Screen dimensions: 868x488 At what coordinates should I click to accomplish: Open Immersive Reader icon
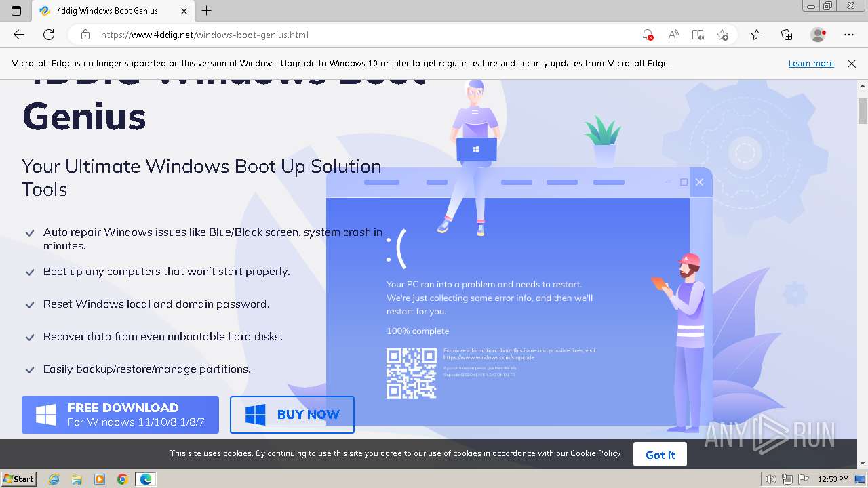(x=698, y=35)
